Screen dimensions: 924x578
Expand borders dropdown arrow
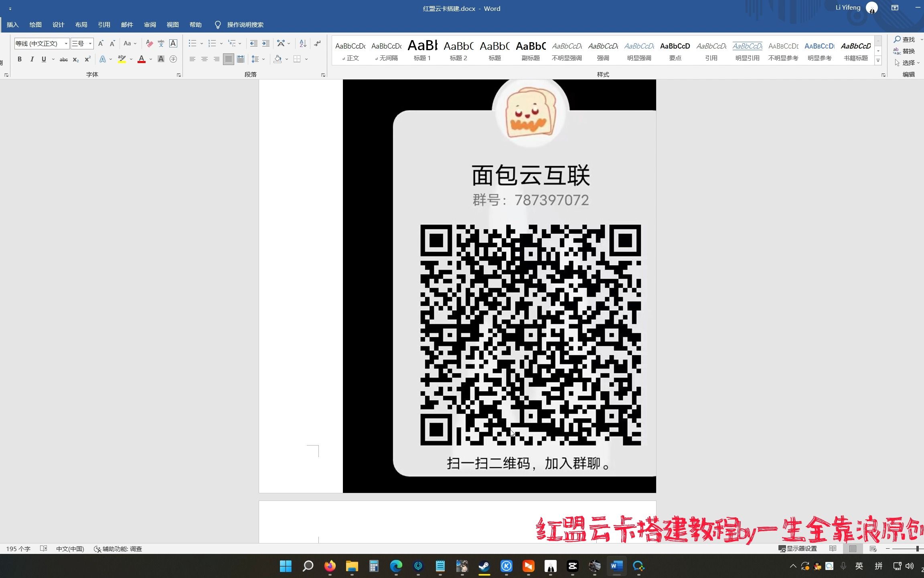[306, 59]
